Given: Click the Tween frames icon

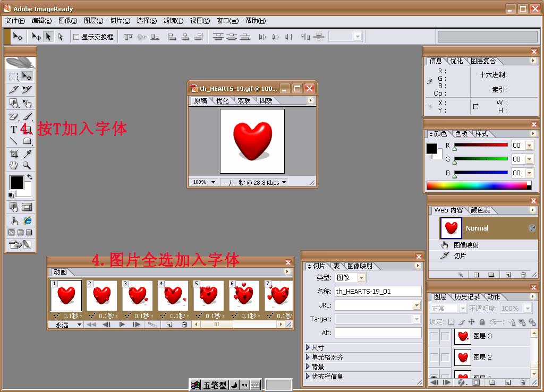Looking at the screenshot, I should pos(152,325).
